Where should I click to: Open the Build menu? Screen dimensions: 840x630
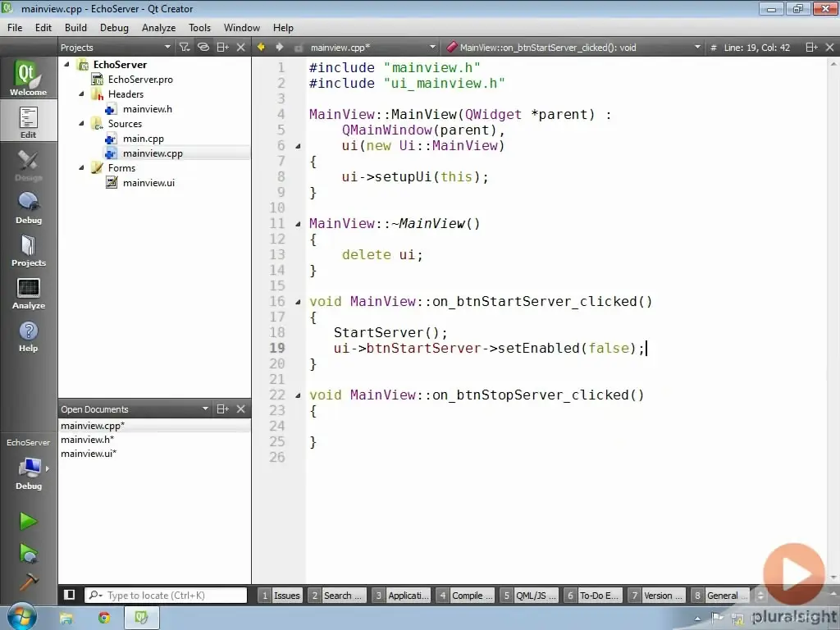pyautogui.click(x=75, y=27)
